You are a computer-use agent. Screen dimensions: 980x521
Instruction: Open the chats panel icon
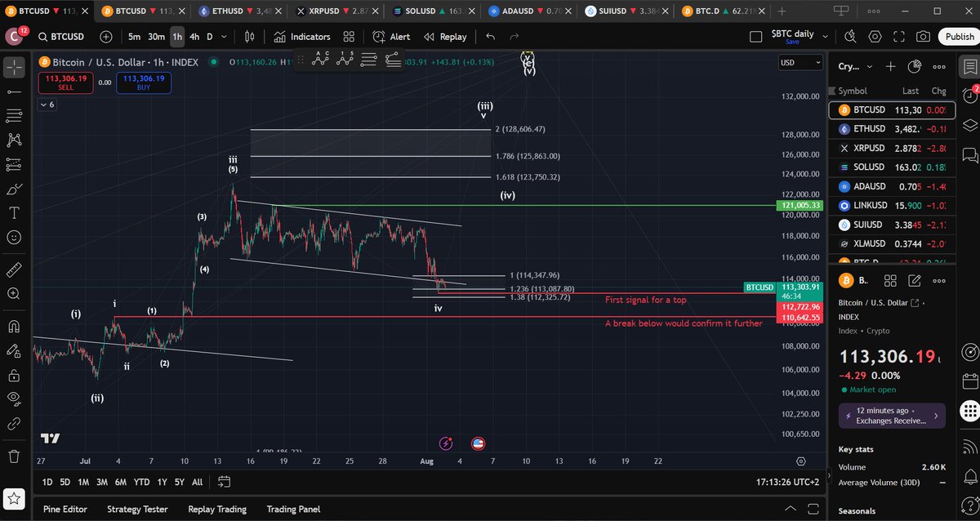pos(969,154)
